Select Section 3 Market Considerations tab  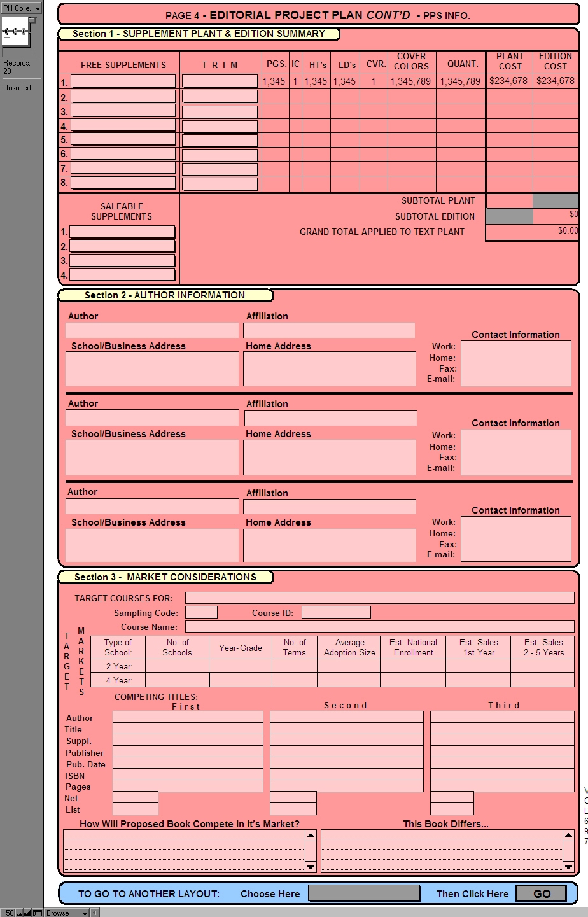(x=165, y=577)
